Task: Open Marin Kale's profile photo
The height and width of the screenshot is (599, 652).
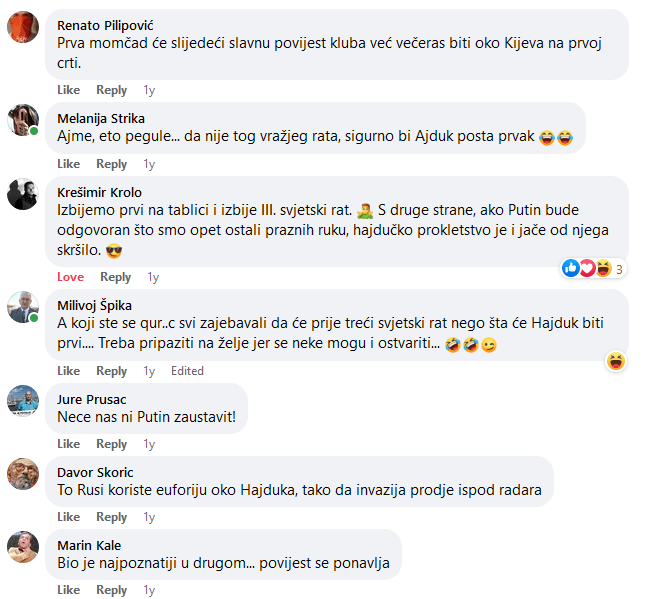Action: [x=23, y=546]
